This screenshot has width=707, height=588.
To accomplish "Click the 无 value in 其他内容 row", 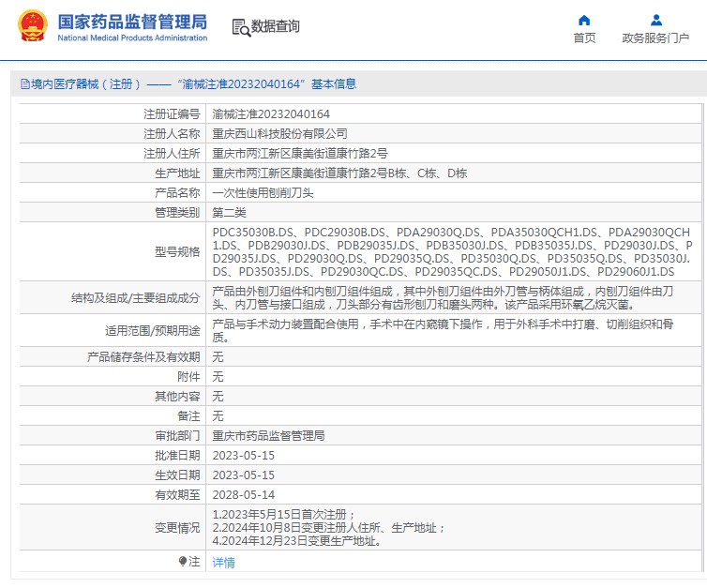I will coord(218,397).
